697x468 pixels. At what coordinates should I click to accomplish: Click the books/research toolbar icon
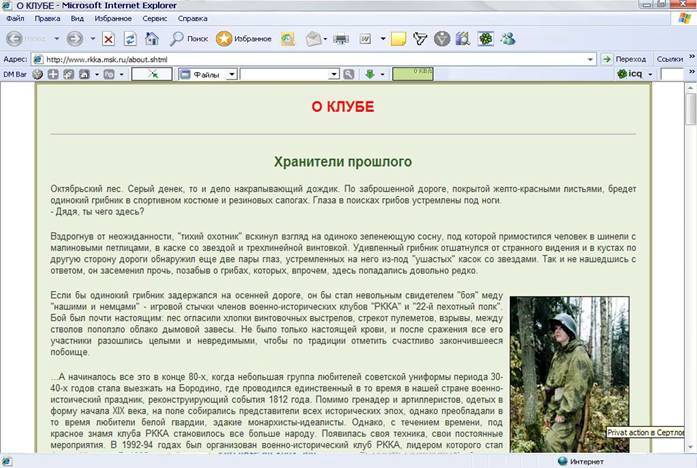463,39
